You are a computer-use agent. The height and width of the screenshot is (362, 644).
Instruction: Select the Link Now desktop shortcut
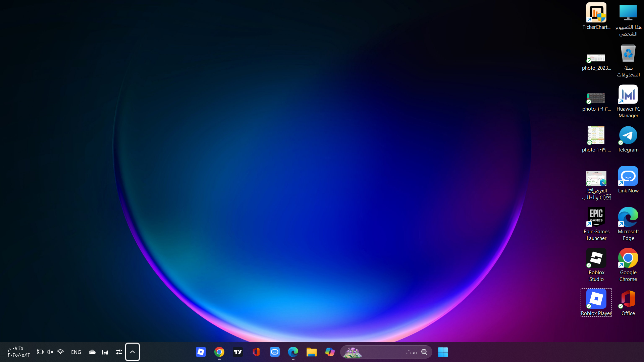coord(628,177)
